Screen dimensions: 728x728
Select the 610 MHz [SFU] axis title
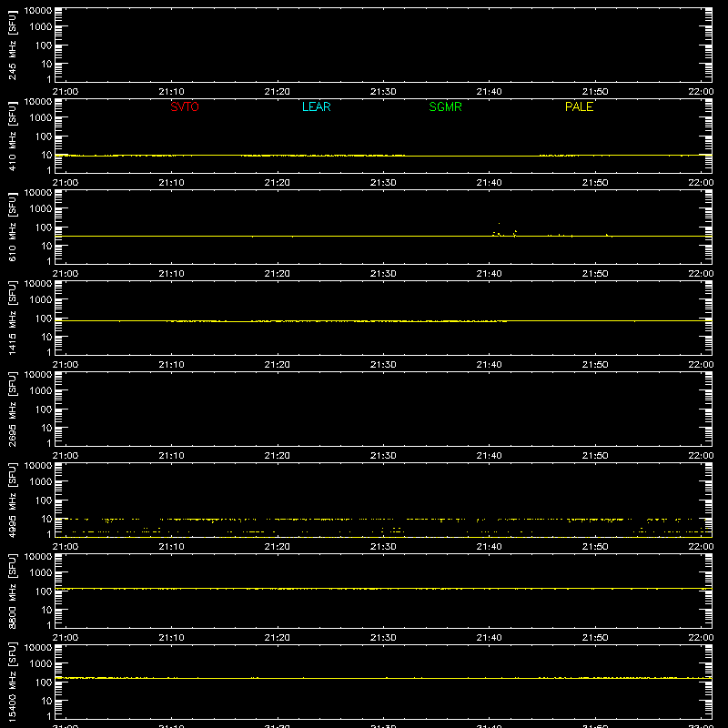pos(12,227)
